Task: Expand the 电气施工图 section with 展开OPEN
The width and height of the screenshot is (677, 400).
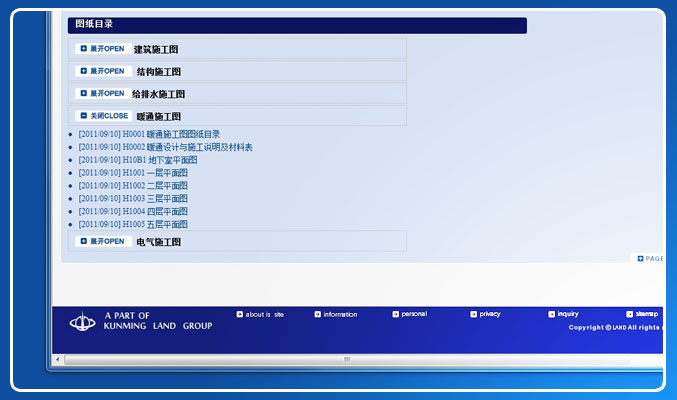Action: (x=103, y=241)
